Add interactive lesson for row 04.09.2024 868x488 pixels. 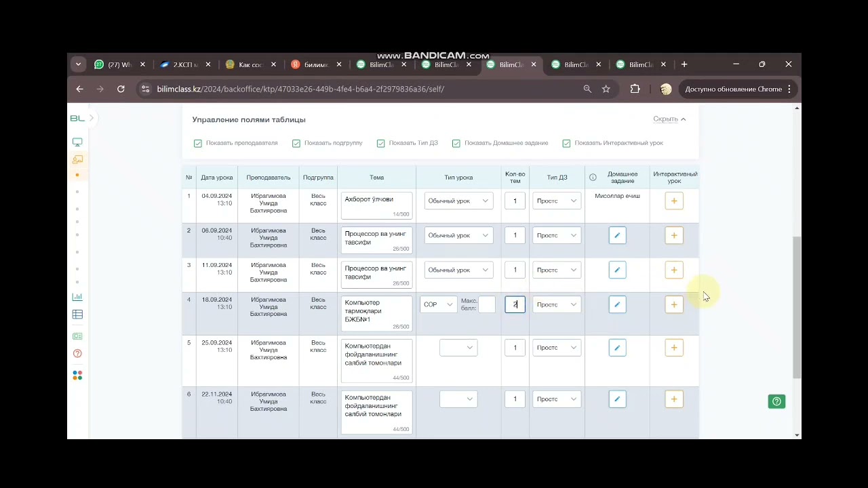click(674, 201)
